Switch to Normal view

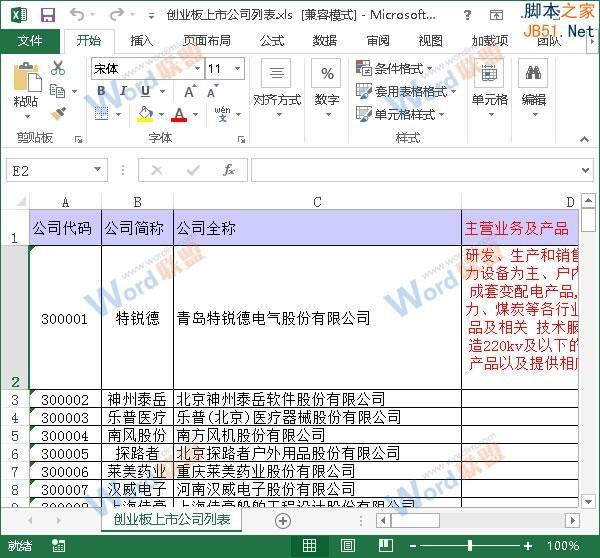(309, 545)
